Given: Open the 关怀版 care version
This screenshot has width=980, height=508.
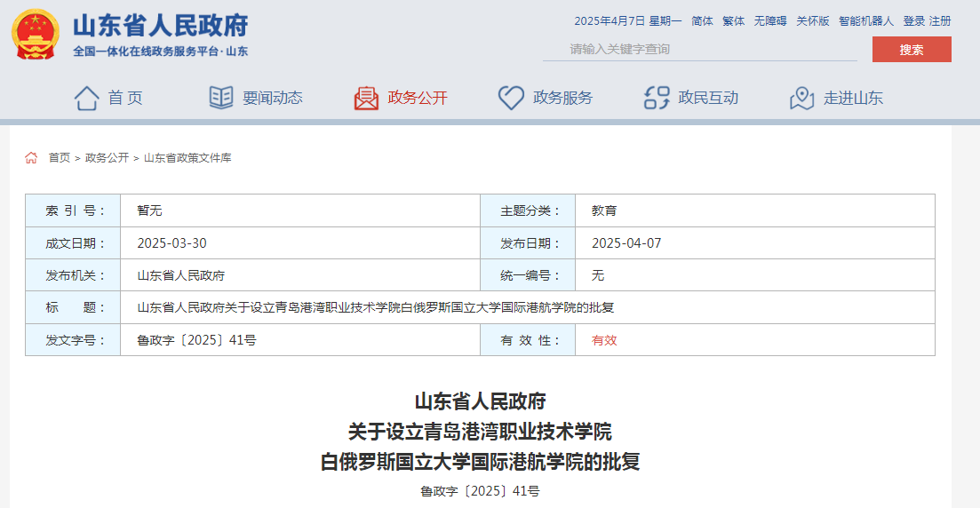Looking at the screenshot, I should 812,21.
